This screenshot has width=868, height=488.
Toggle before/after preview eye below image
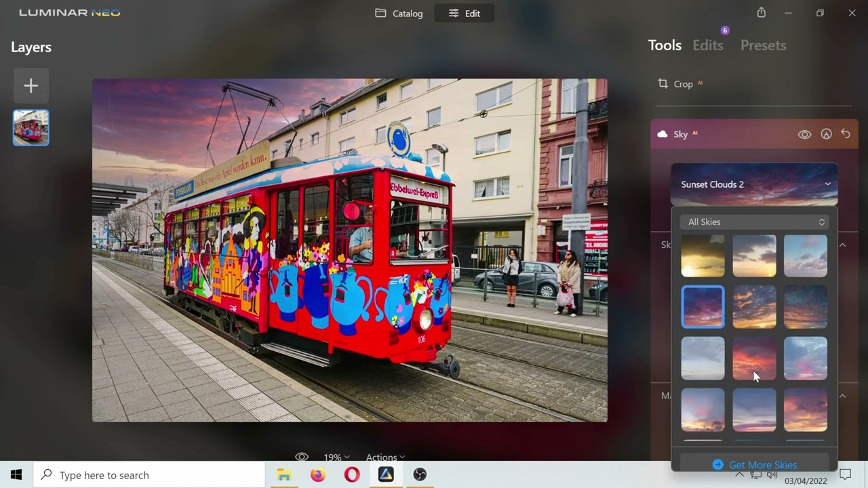tap(302, 457)
